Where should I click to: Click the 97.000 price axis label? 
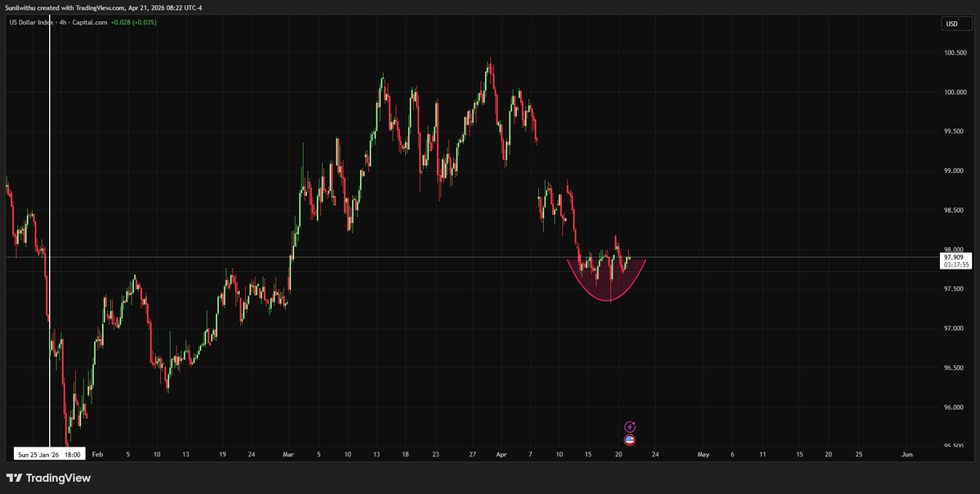coord(955,329)
